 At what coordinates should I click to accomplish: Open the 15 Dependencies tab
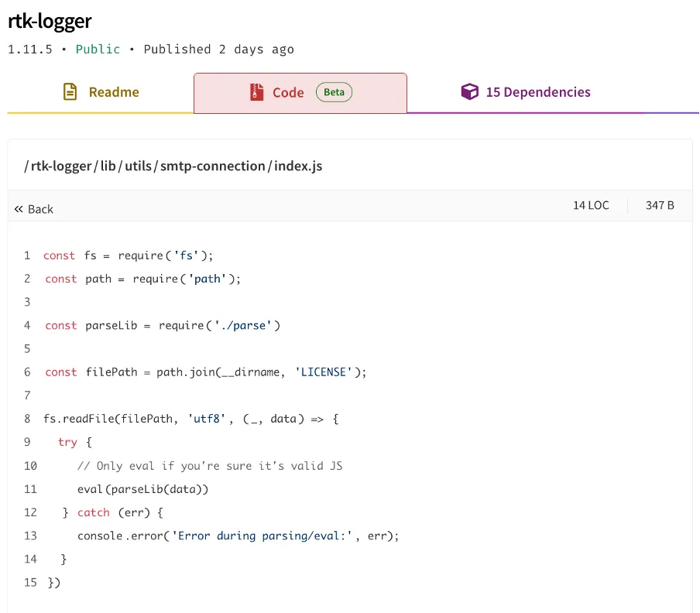click(x=537, y=92)
